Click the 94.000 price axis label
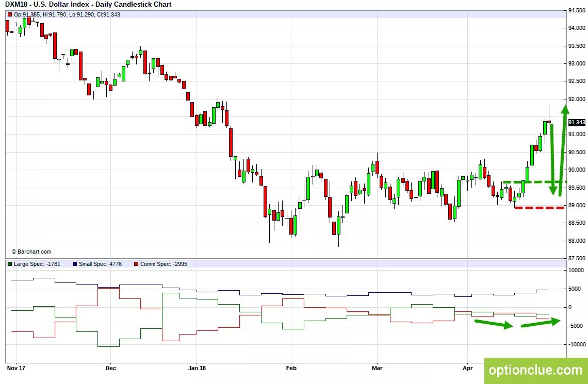This screenshot has width=588, height=384. tap(576, 28)
